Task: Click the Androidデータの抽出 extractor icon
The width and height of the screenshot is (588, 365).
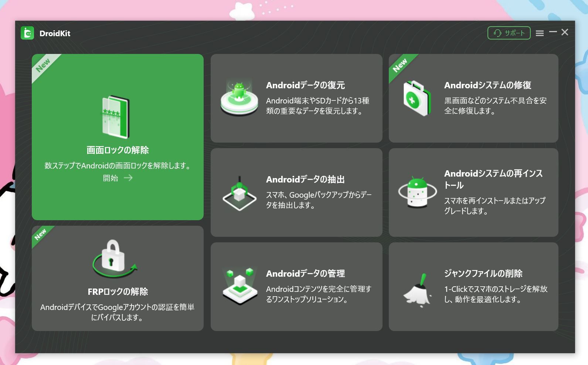Action: pyautogui.click(x=239, y=193)
